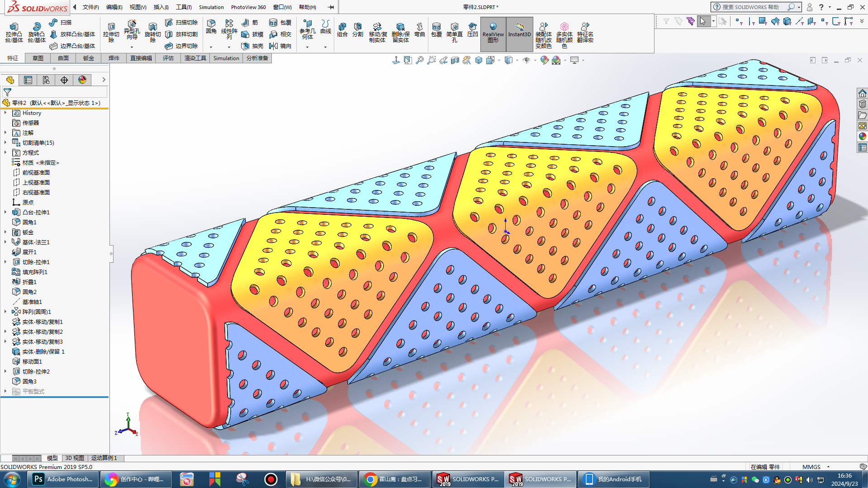Select the Rib tool (筋)
The image size is (868, 488).
[250, 22]
